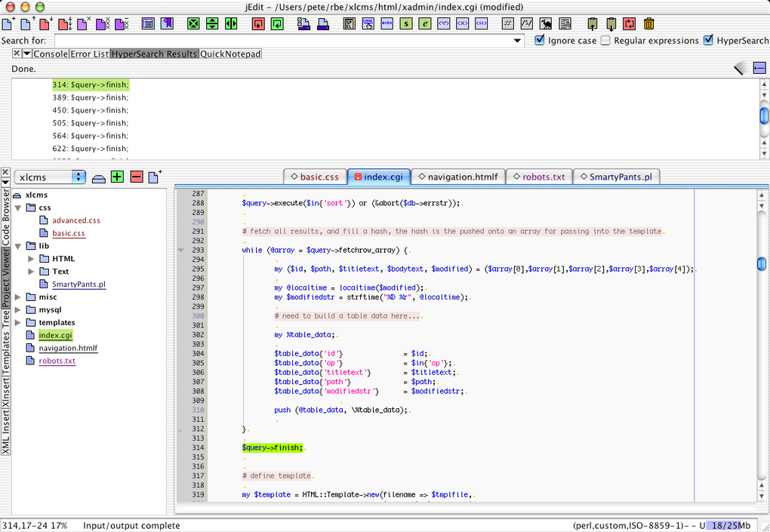Expand the mysql folder in the tree
This screenshot has height=532, width=770.
click(18, 309)
